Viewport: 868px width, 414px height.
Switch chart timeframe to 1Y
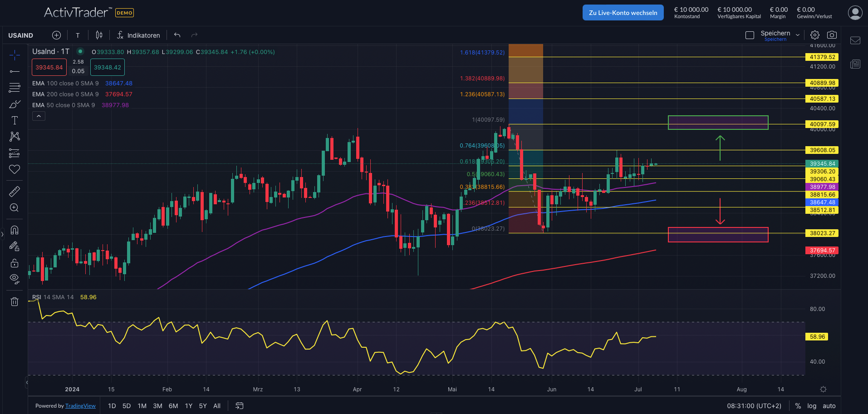click(188, 405)
